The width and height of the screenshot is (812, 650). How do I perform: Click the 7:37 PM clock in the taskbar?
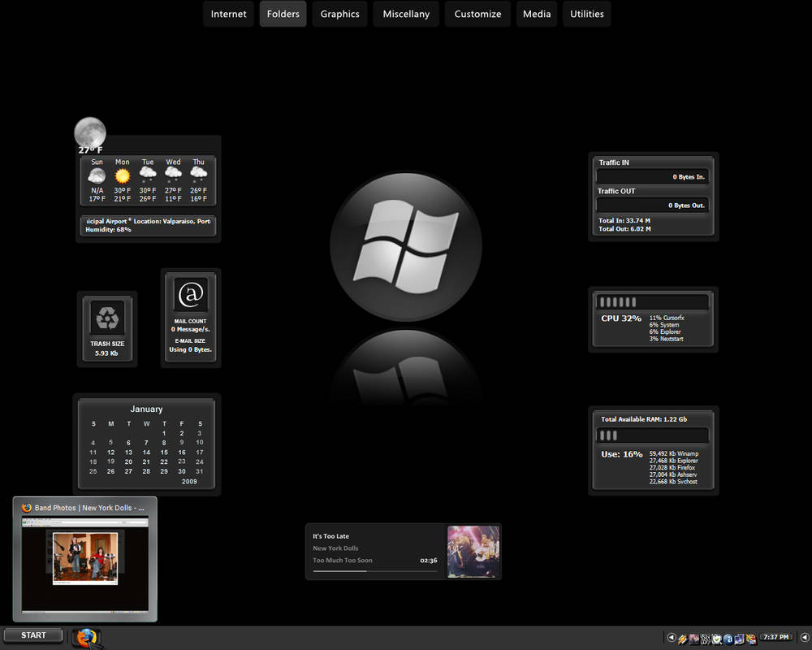pos(775,637)
